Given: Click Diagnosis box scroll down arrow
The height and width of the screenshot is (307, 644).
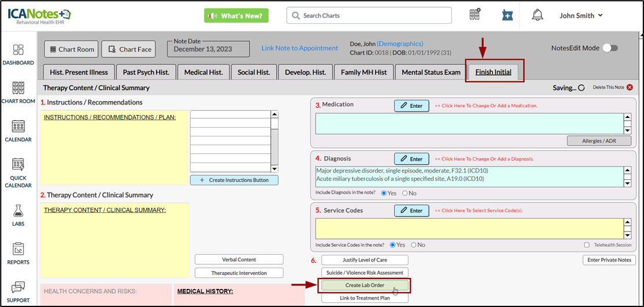Looking at the screenshot, I should click(x=627, y=183).
